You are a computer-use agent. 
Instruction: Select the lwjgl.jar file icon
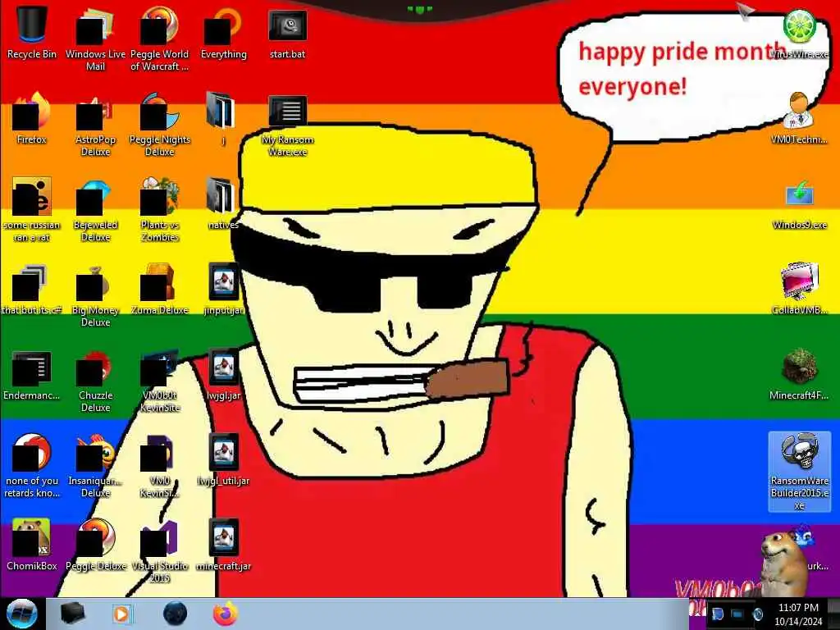tap(223, 375)
